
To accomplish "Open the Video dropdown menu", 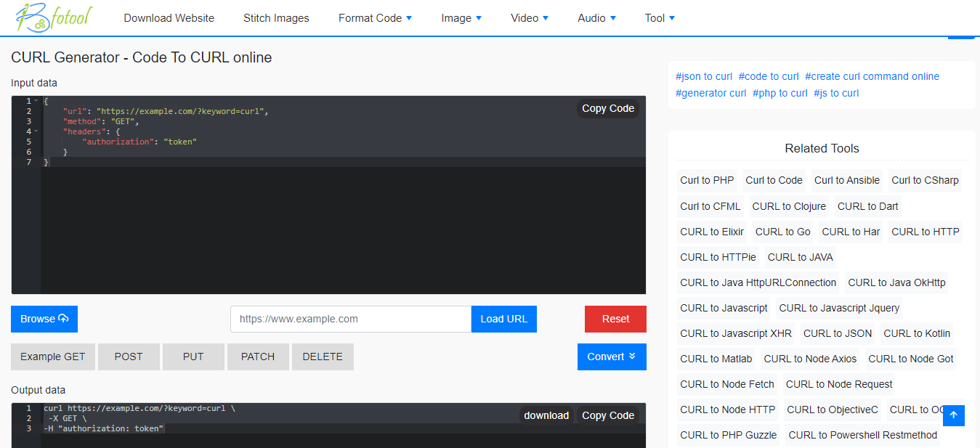I will tap(529, 17).
